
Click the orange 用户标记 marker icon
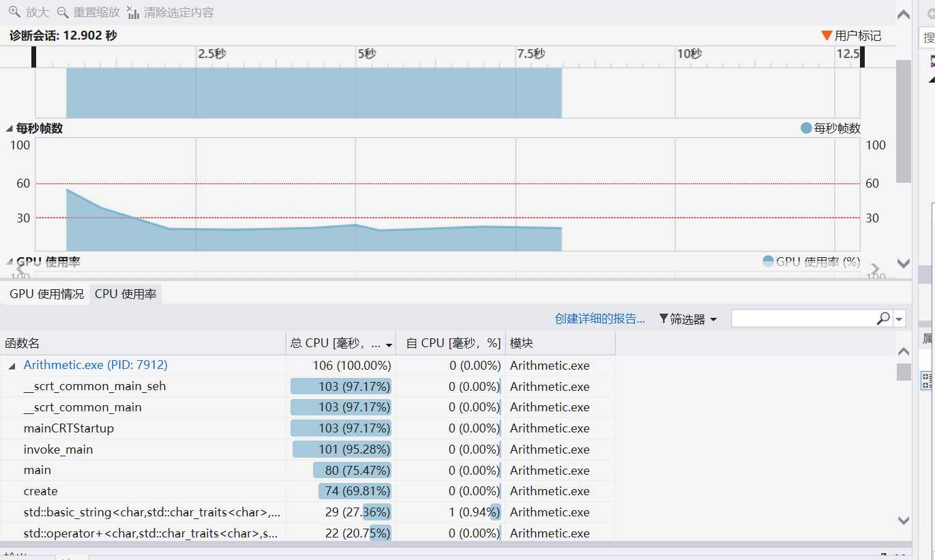pyautogui.click(x=827, y=35)
